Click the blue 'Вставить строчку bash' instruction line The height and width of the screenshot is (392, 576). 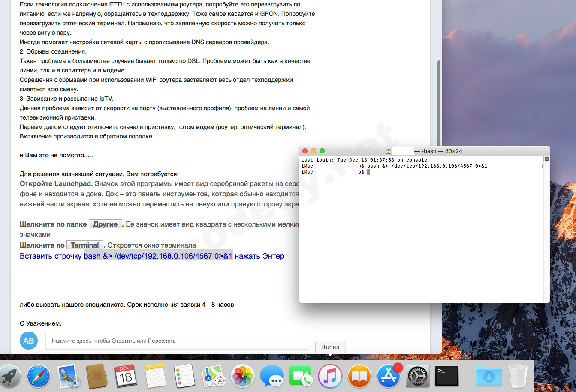click(x=152, y=256)
